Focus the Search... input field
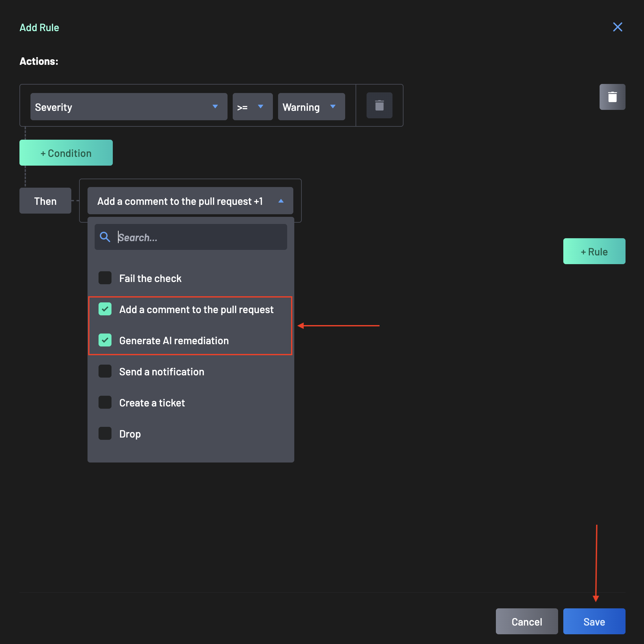Viewport: 644px width, 644px height. click(200, 237)
